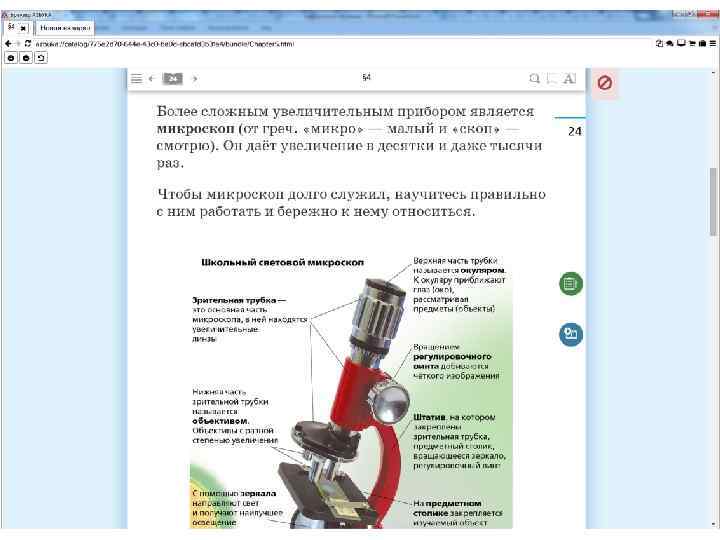Click the bold word микроскоп in text
Image resolution: width=720 pixels, height=540 pixels.
pyautogui.click(x=196, y=129)
